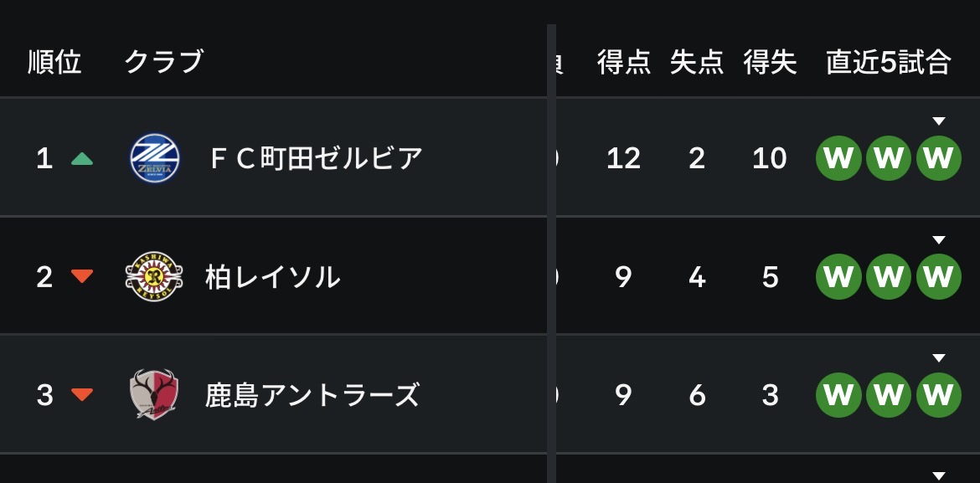Screen dimensions: 980x483
Task: Click the Kashima Antlers club crest
Action: (x=154, y=394)
